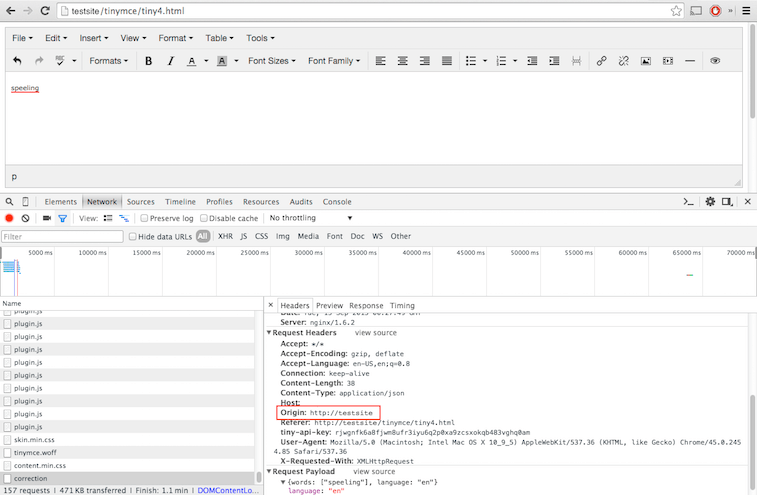Switch to the Response tab
Viewport: 757px width, 495px height.
point(365,305)
